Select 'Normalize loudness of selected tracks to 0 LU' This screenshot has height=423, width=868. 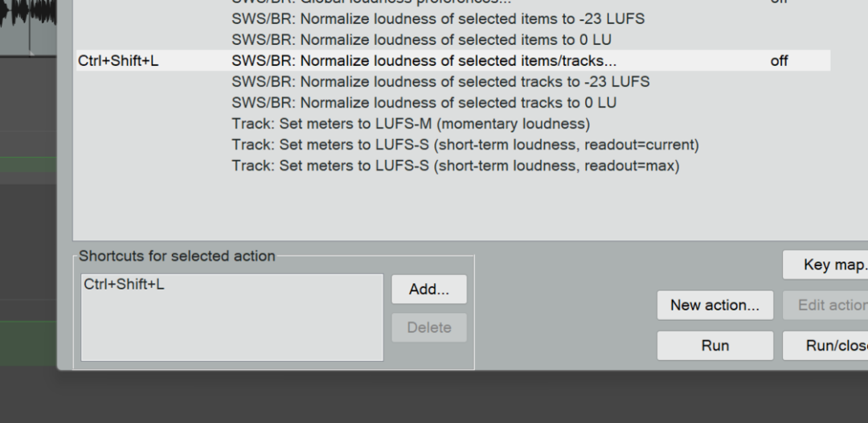pos(424,102)
